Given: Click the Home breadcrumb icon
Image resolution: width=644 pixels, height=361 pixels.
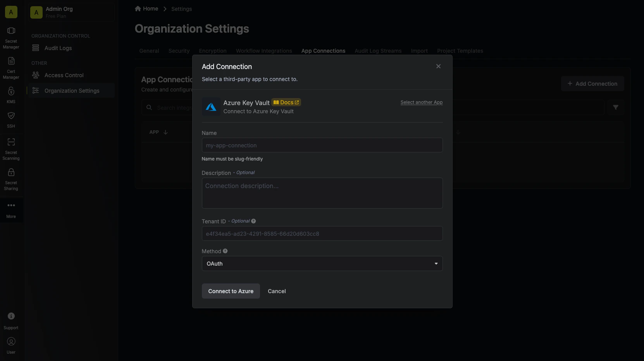Looking at the screenshot, I should (138, 9).
